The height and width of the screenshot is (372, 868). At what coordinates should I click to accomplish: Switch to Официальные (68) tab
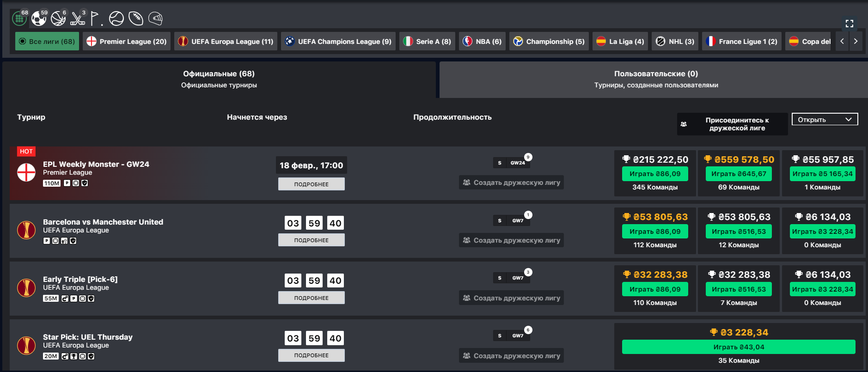[x=219, y=79]
